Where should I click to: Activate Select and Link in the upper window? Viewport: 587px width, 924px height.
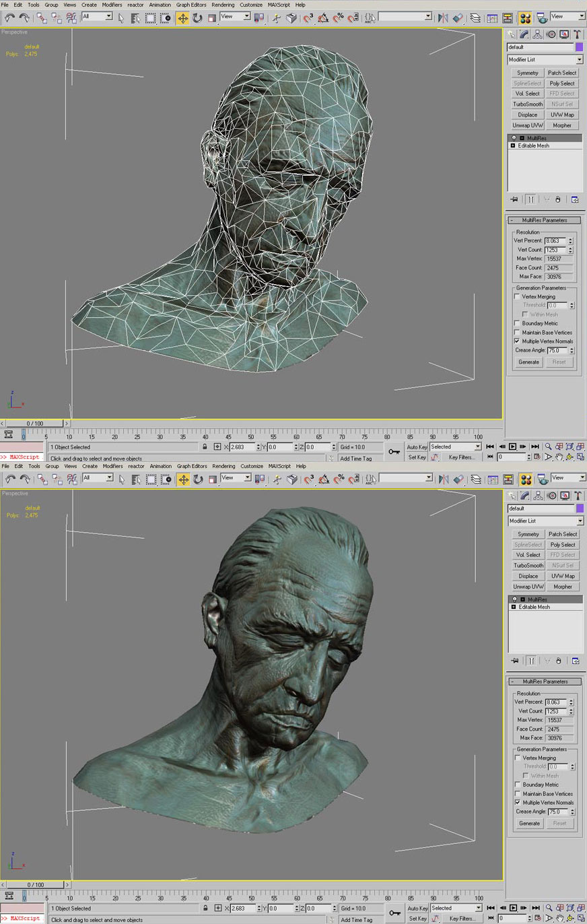42,18
